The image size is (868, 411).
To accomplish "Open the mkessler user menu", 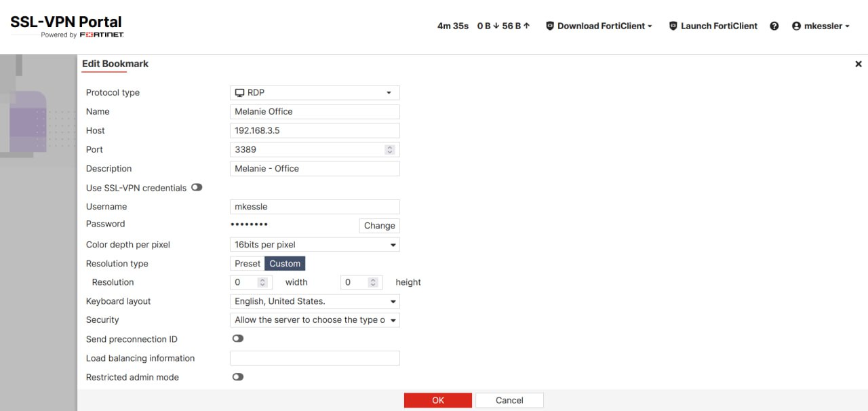I will point(821,26).
